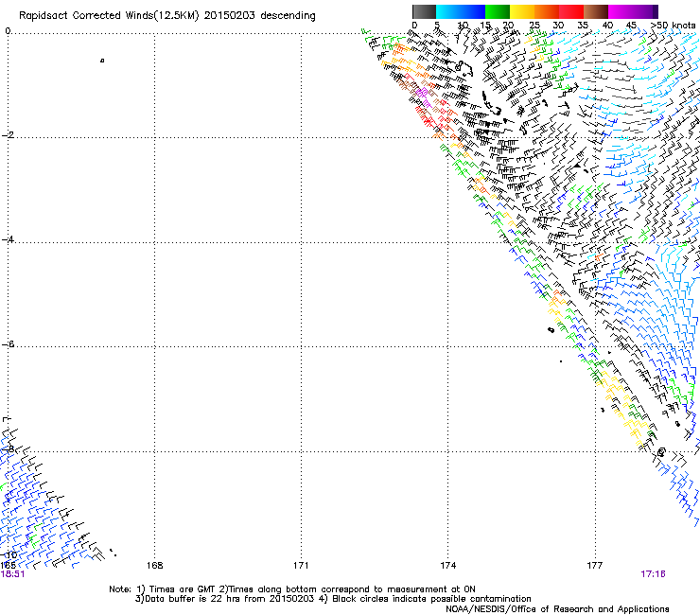Click the 'NOAA/NESDIS/Office of Research and Applications' credit
The image size is (700, 615).
(557, 609)
